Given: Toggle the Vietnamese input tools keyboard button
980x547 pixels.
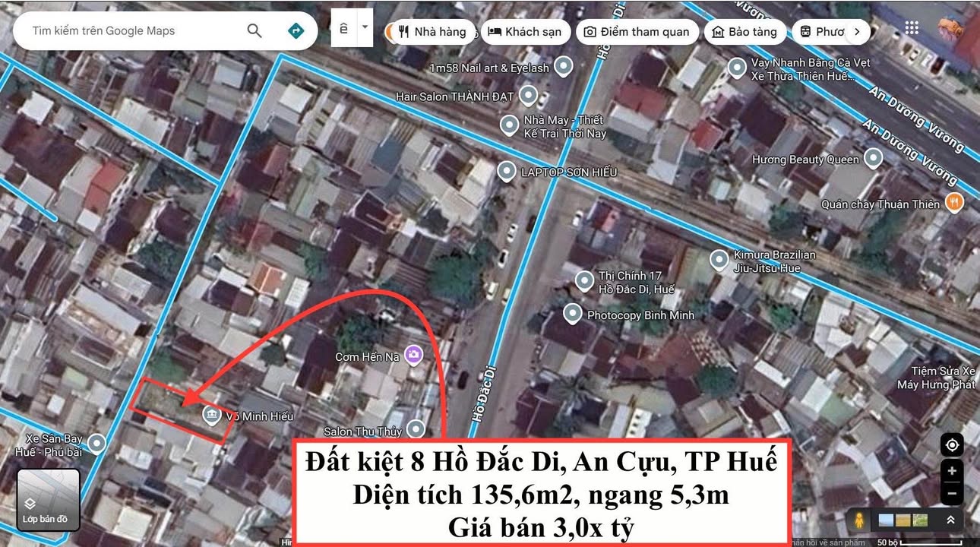Looking at the screenshot, I should tap(343, 27).
